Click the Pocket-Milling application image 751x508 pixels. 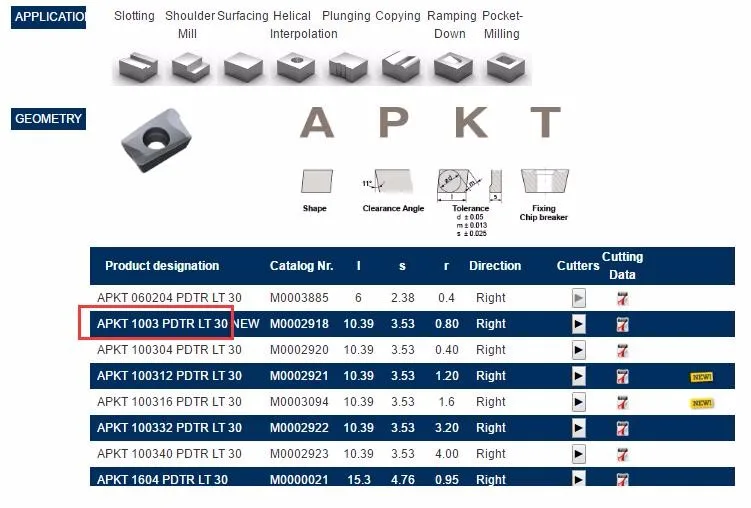506,67
